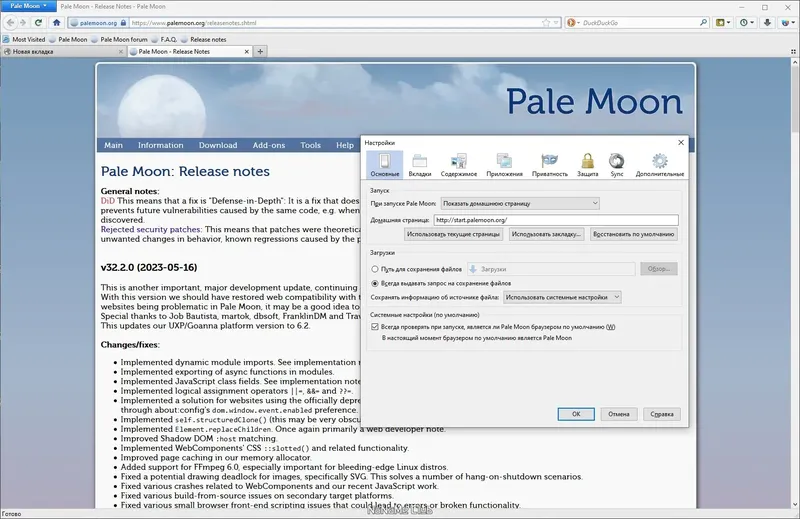Open the URL history dropdown arrow
This screenshot has width=800, height=519.
[x=556, y=23]
